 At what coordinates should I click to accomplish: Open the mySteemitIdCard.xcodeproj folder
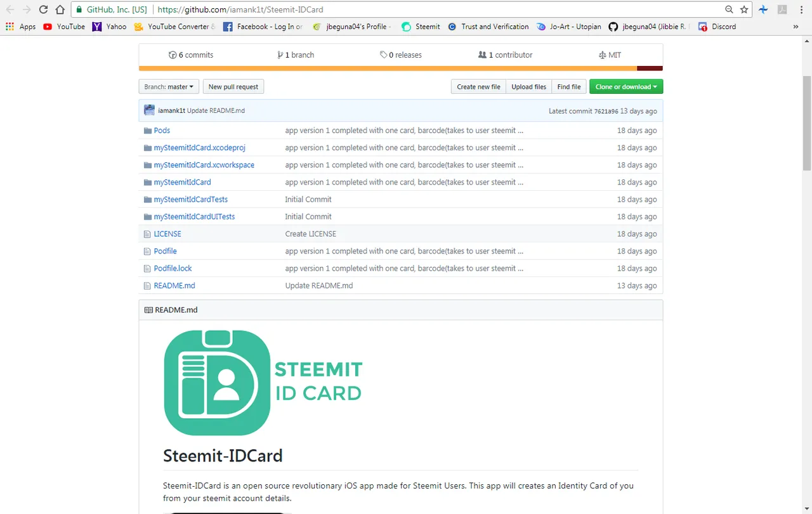pos(199,148)
